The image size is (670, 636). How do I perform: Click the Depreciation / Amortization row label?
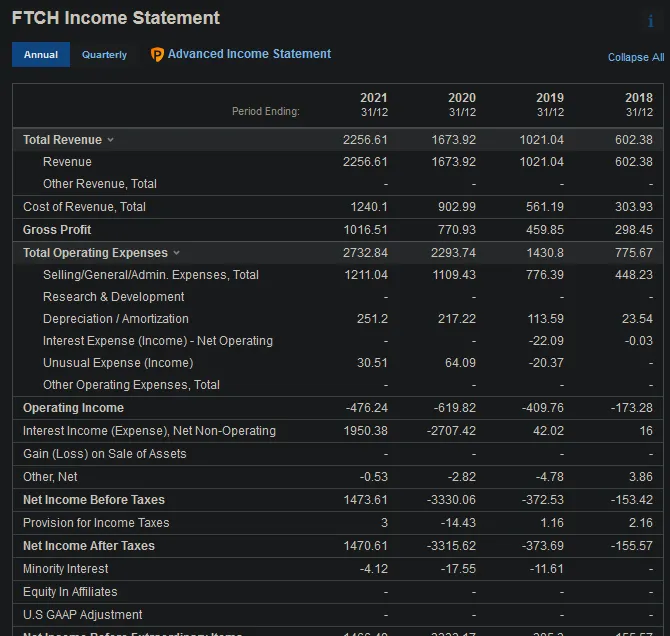(116, 319)
